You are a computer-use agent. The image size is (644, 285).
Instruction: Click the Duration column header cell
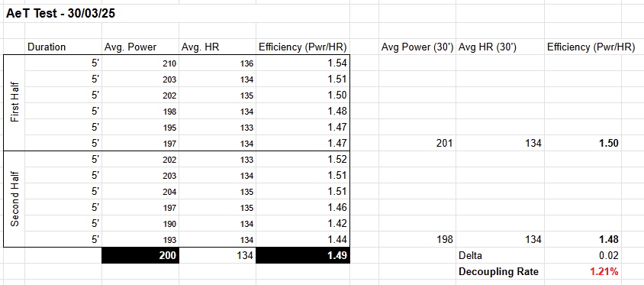tap(63, 47)
